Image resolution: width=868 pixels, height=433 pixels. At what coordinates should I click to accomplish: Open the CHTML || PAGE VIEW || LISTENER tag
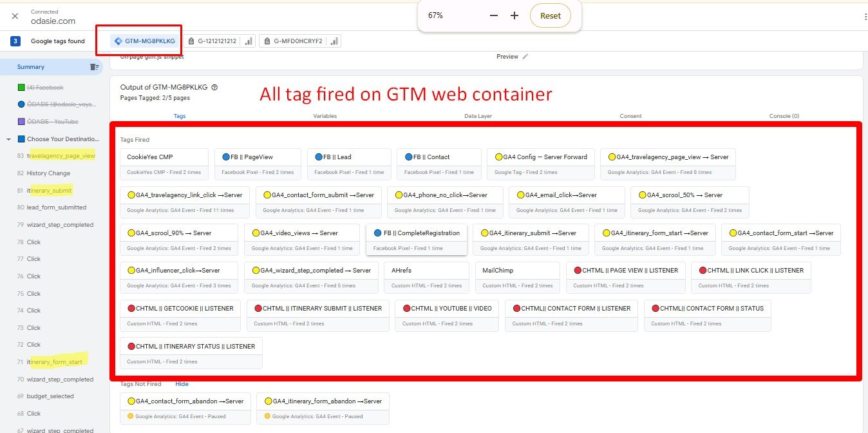tap(626, 277)
